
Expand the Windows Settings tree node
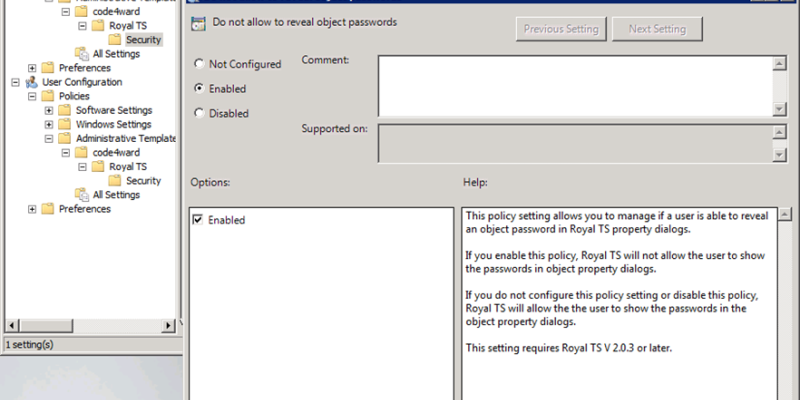tap(49, 124)
